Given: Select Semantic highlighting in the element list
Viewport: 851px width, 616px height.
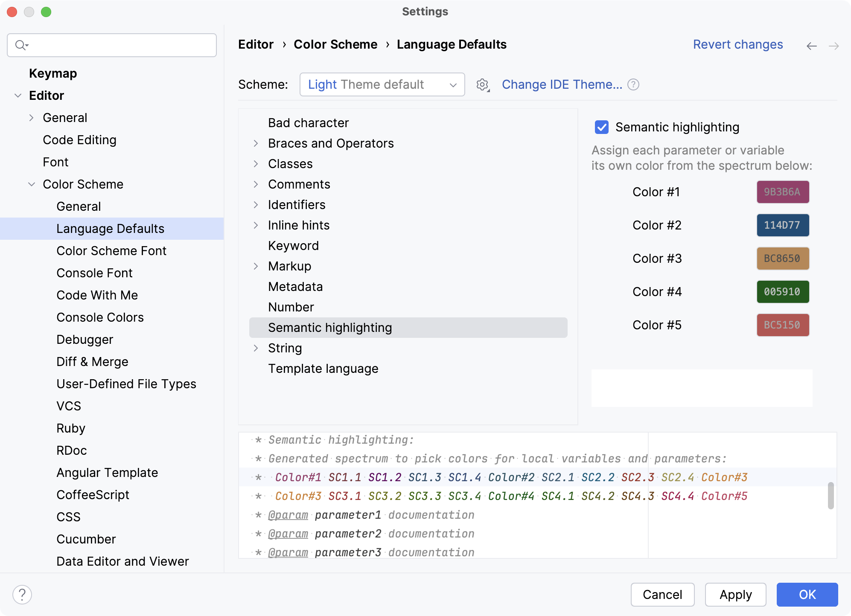Looking at the screenshot, I should (x=330, y=328).
